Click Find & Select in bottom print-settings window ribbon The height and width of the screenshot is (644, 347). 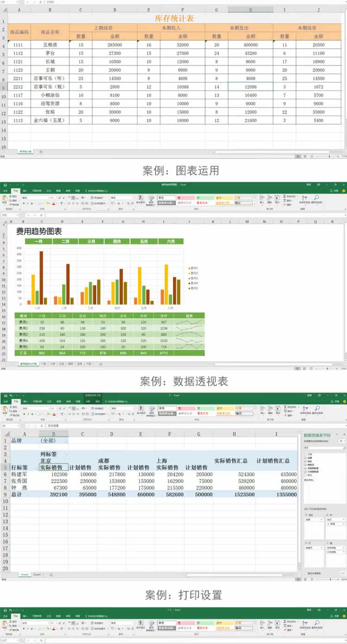(316, 625)
